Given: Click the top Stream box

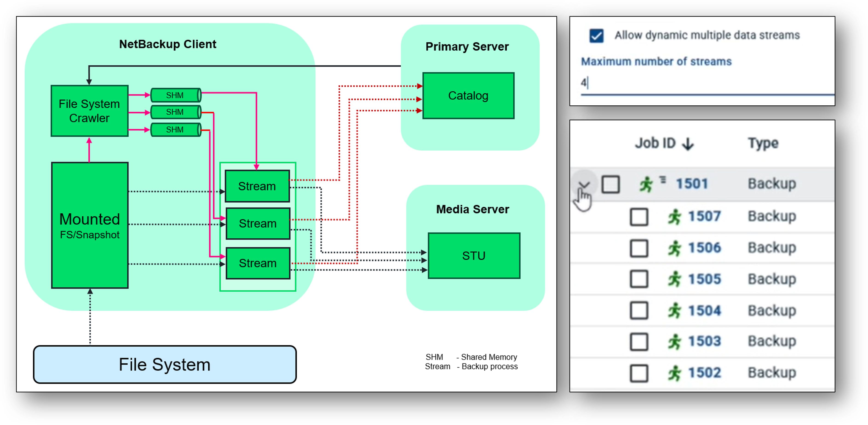Looking at the screenshot, I should [x=257, y=186].
